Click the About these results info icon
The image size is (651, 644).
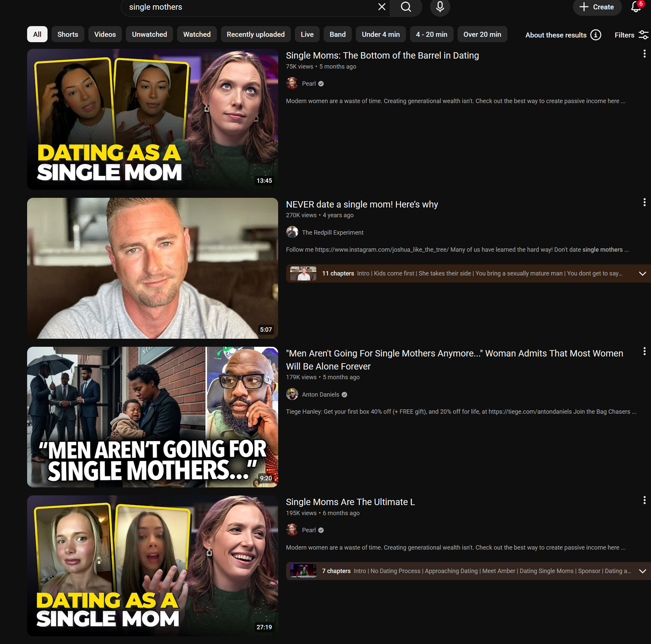tap(595, 35)
